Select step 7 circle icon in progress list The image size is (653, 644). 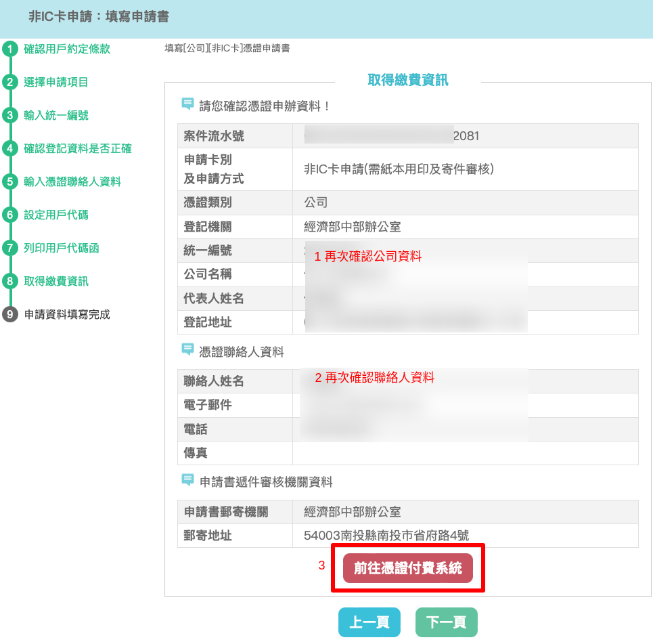(x=10, y=248)
